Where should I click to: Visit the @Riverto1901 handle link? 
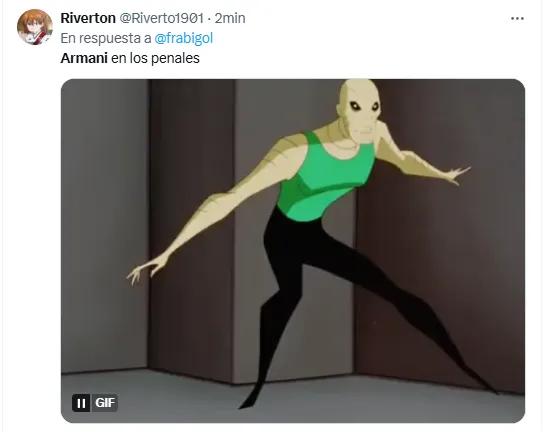click(x=162, y=18)
